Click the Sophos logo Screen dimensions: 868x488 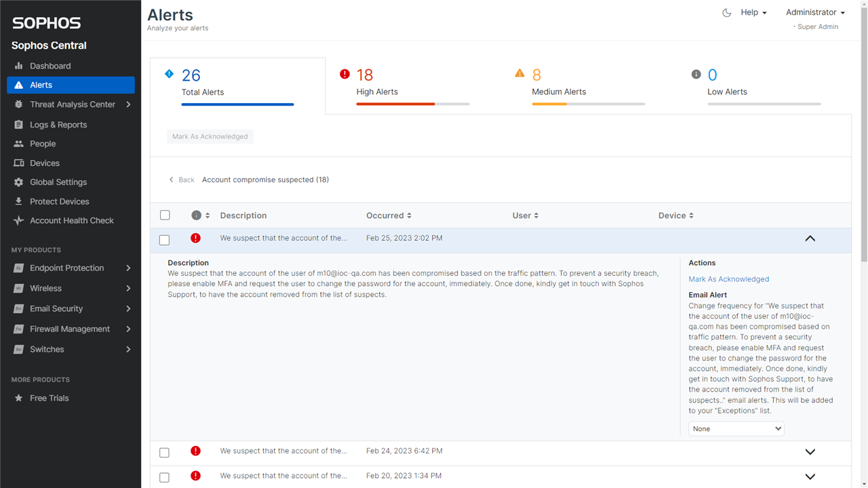tap(46, 23)
